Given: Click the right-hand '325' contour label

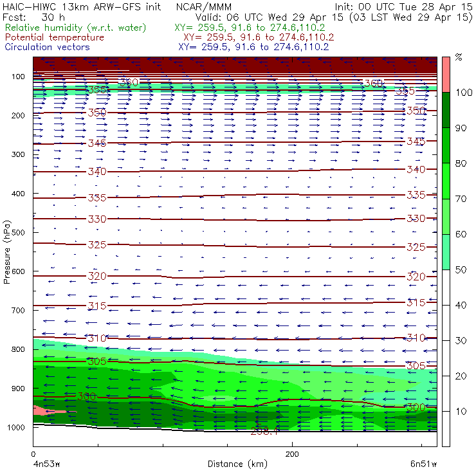Looking at the screenshot, I should [416, 247].
